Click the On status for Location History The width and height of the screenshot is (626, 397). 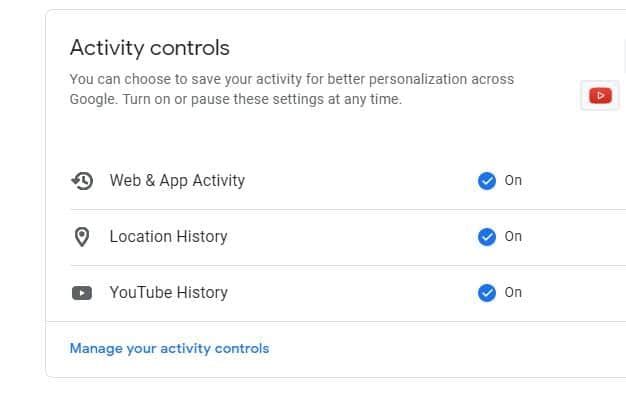pyautogui.click(x=513, y=236)
